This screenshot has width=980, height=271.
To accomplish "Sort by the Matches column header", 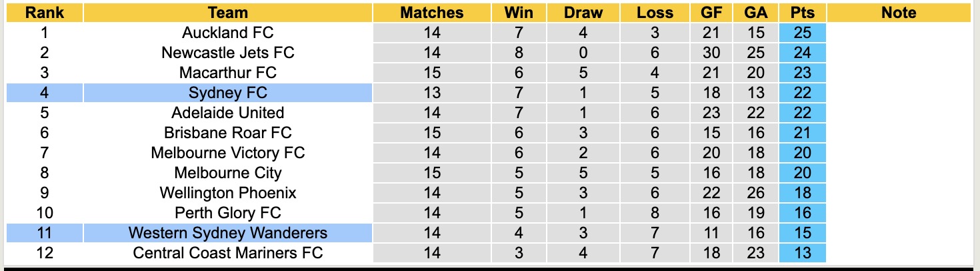I will pyautogui.click(x=431, y=13).
